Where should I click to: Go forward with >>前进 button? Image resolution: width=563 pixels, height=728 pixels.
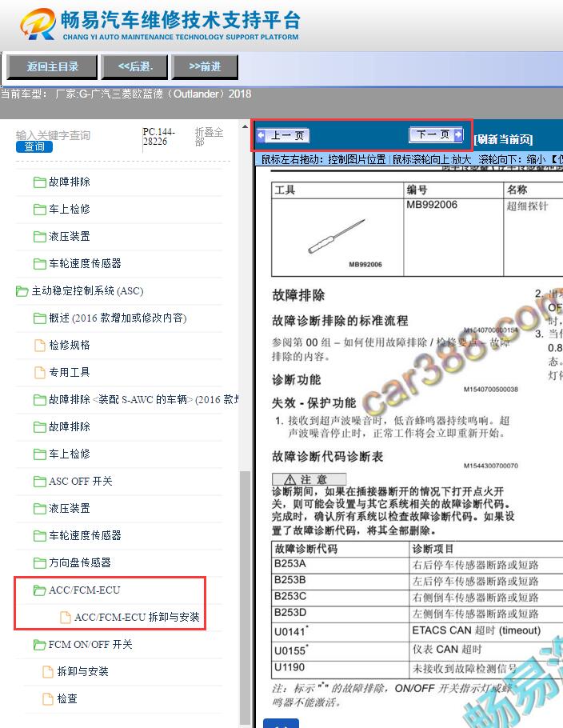tap(205, 67)
